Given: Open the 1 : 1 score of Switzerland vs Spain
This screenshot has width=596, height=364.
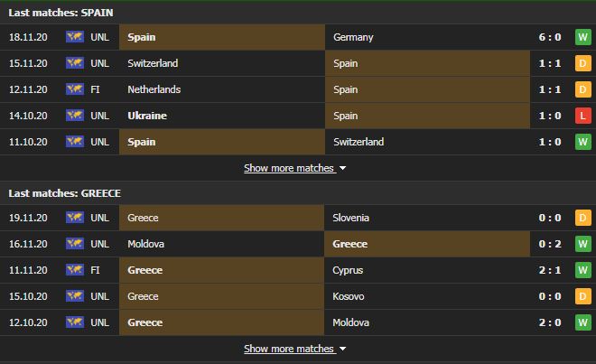Looking at the screenshot, I should (550, 63).
